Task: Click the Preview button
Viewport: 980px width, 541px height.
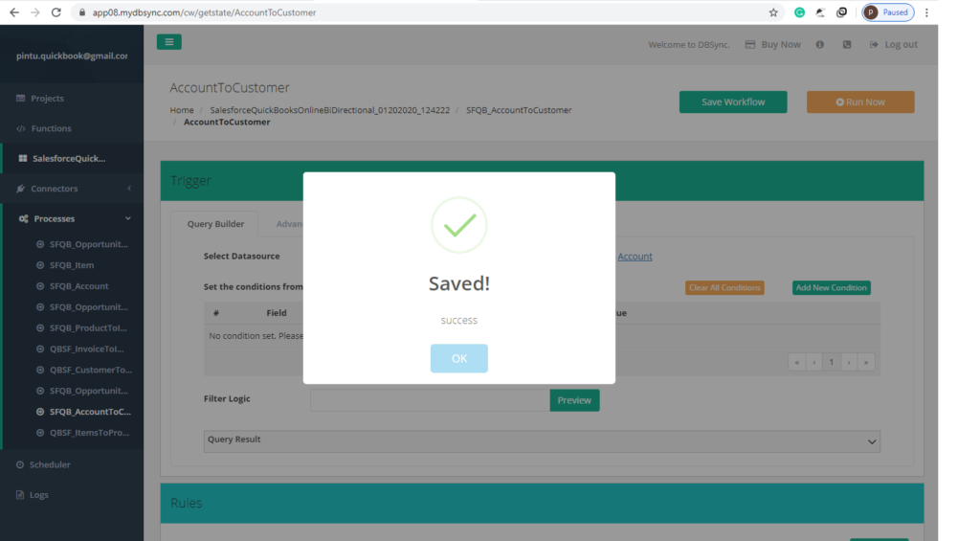Action: coord(574,400)
